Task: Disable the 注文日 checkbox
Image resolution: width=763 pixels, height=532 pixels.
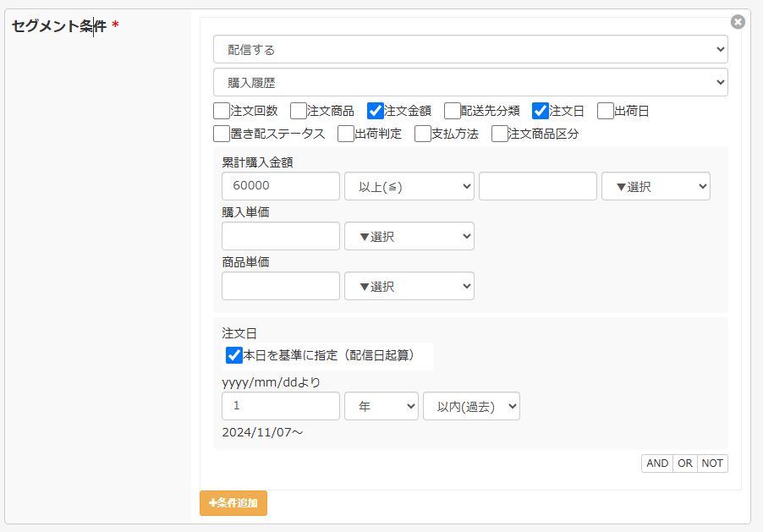Action: click(x=541, y=111)
